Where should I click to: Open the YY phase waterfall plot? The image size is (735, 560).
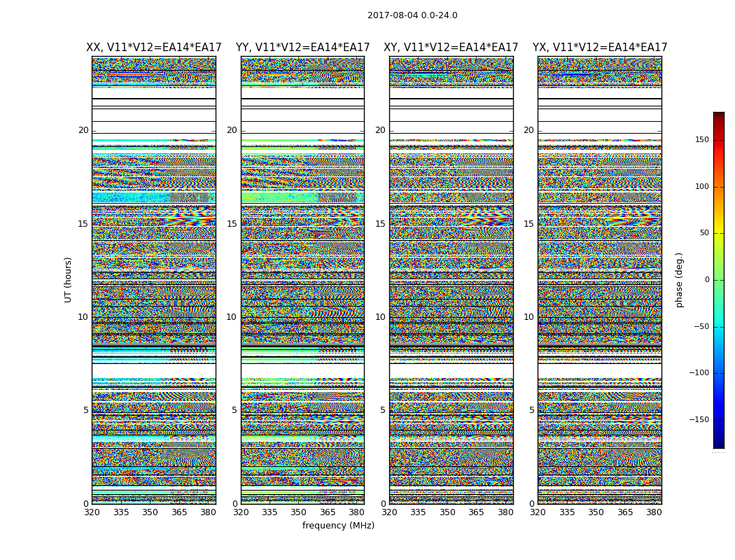[x=303, y=280]
